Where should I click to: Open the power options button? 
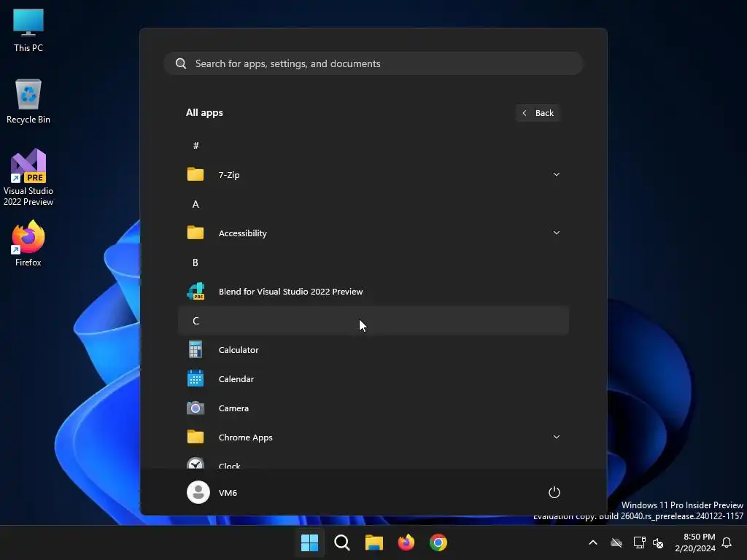point(554,492)
